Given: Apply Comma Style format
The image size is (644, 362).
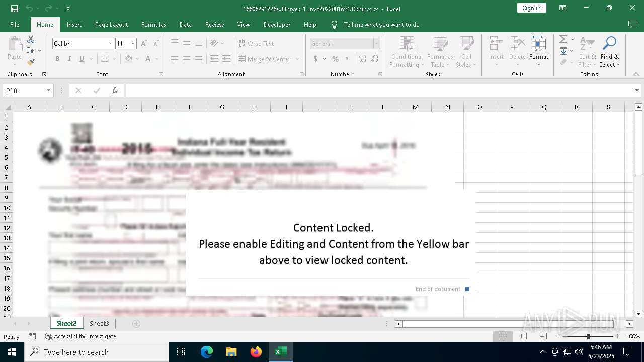Looking at the screenshot, I should click(x=347, y=59).
